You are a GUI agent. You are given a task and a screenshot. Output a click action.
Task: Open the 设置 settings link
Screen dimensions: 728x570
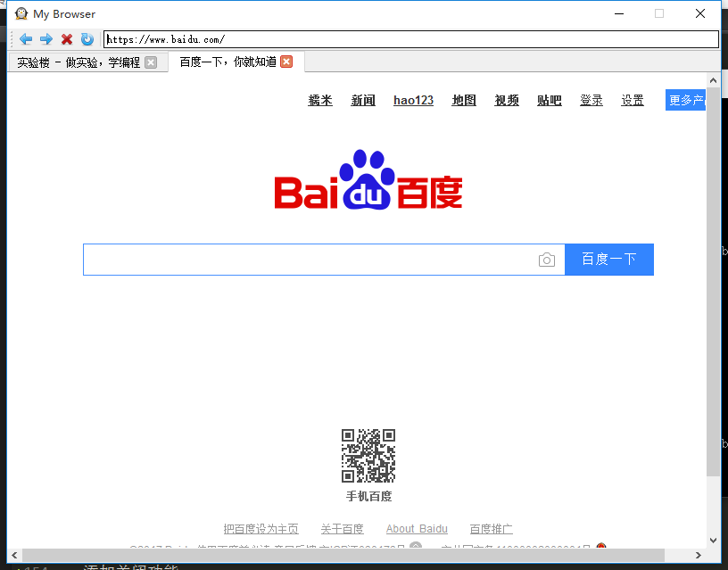coord(633,100)
